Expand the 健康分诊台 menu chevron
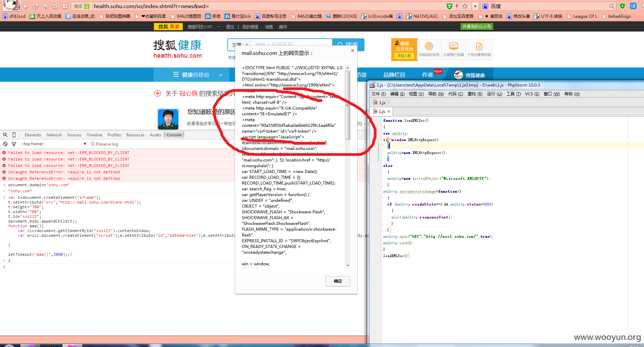The image size is (644, 347). (221, 75)
